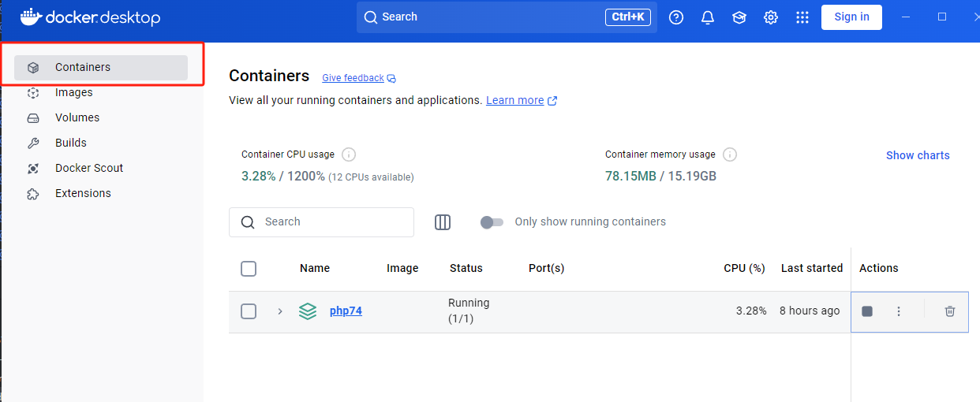This screenshot has width=980, height=402.
Task: Click the Actions column header
Action: pos(879,269)
